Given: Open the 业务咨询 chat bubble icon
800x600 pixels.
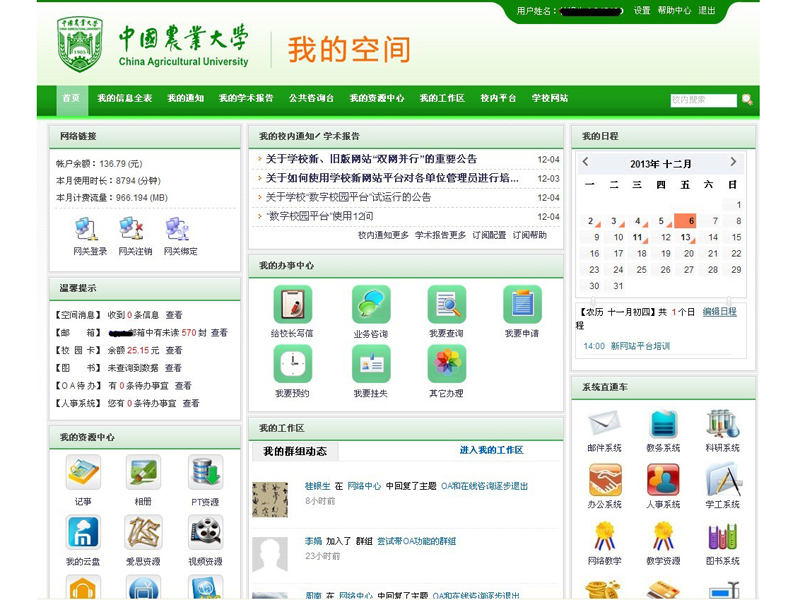Looking at the screenshot, I should [371, 304].
